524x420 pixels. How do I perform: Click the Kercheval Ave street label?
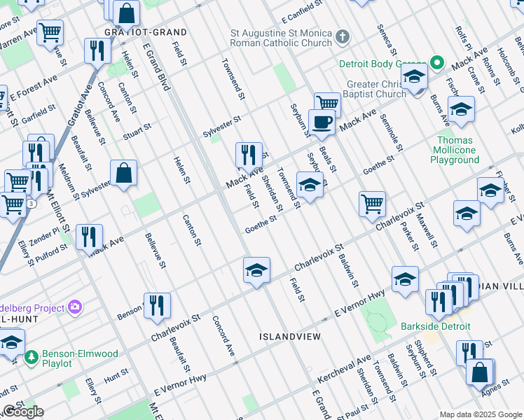(344, 369)
